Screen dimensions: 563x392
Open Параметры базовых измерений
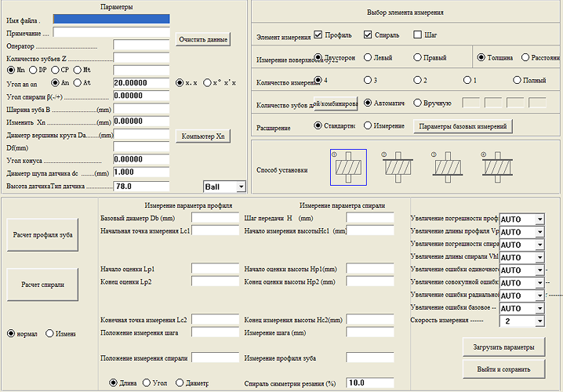(x=463, y=126)
